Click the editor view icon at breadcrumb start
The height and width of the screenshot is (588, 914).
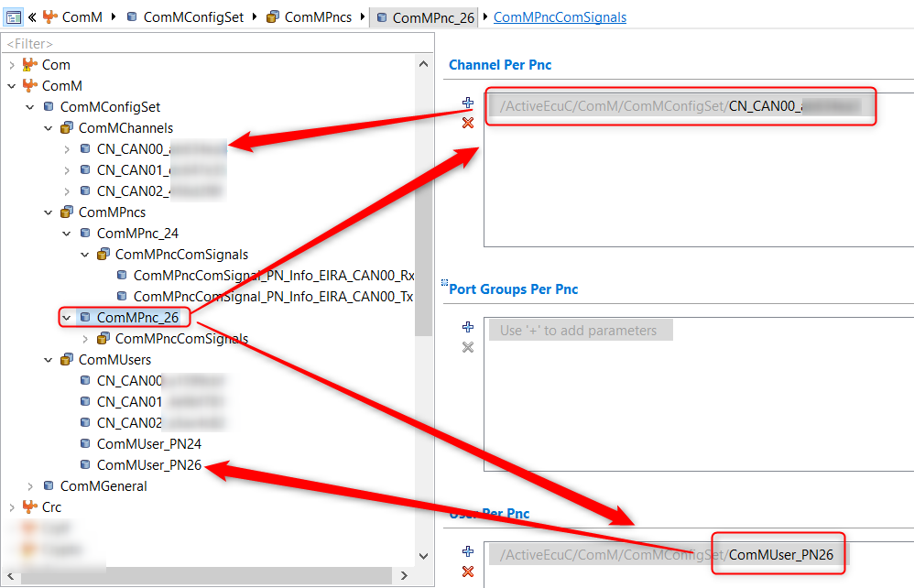point(13,16)
